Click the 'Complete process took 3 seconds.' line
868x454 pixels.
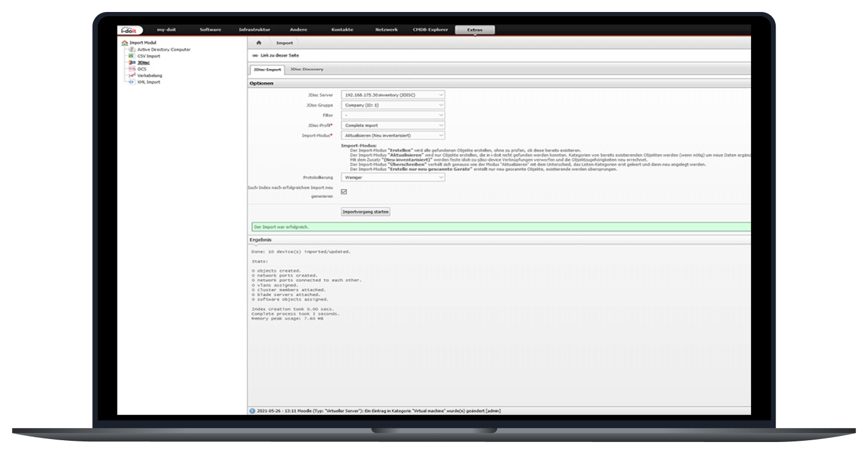(x=296, y=313)
